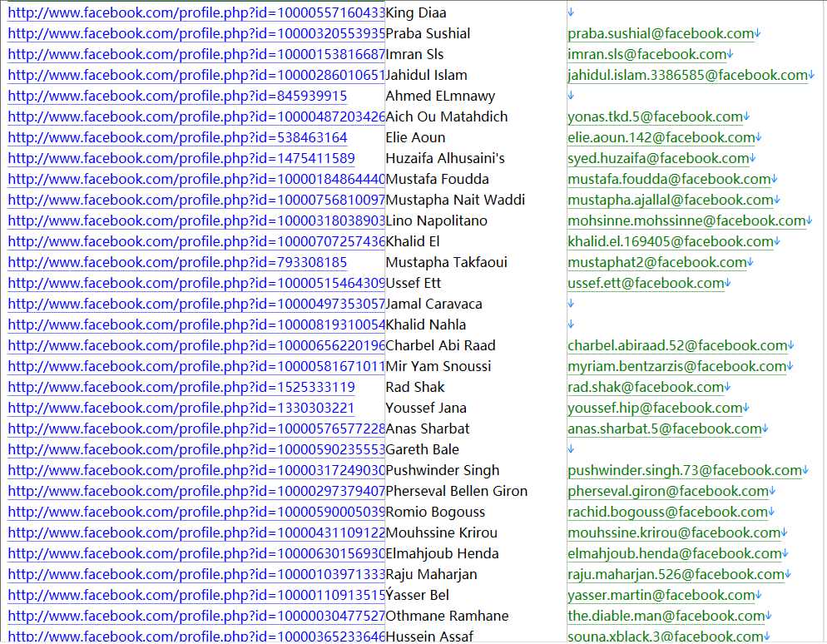
Task: Open the profile URL in Jahidul Islam's row
Action: tap(196, 75)
